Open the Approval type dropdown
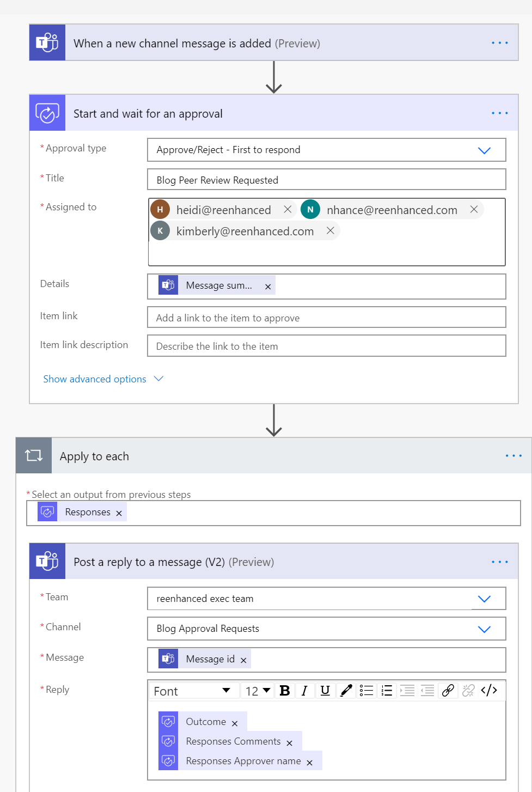This screenshot has width=532, height=792. [x=484, y=150]
